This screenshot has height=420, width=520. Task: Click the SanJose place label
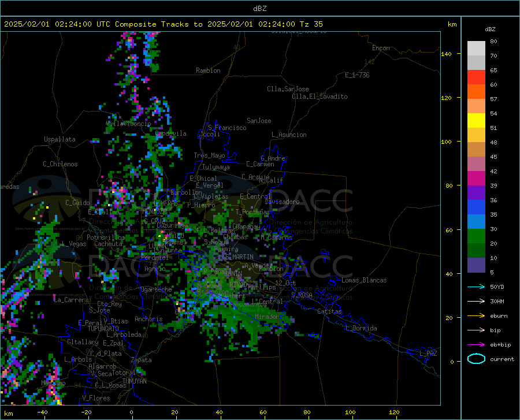(259, 121)
